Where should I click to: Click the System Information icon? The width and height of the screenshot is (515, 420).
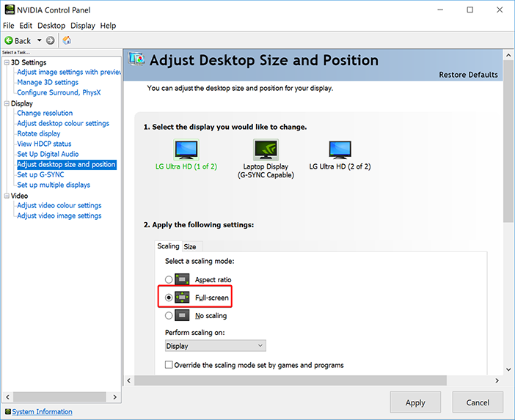[8, 412]
